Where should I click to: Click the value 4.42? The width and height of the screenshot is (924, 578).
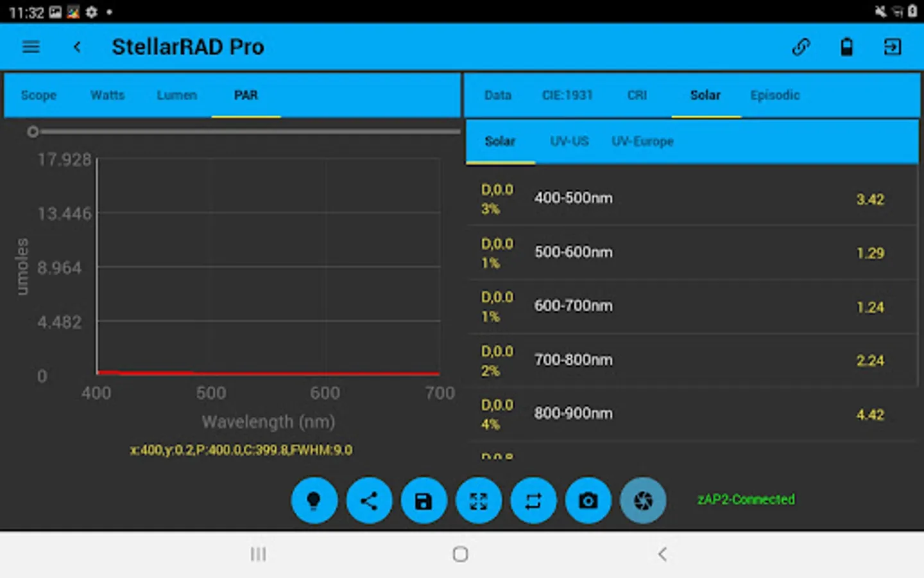pos(870,415)
